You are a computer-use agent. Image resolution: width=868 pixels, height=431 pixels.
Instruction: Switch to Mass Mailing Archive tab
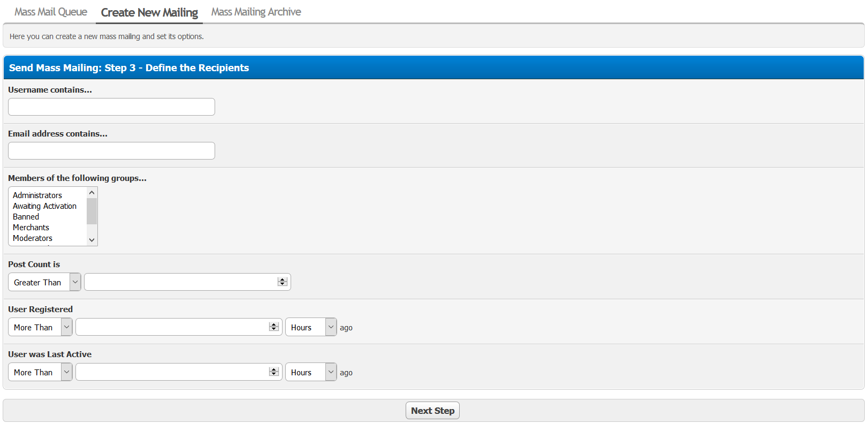point(256,12)
